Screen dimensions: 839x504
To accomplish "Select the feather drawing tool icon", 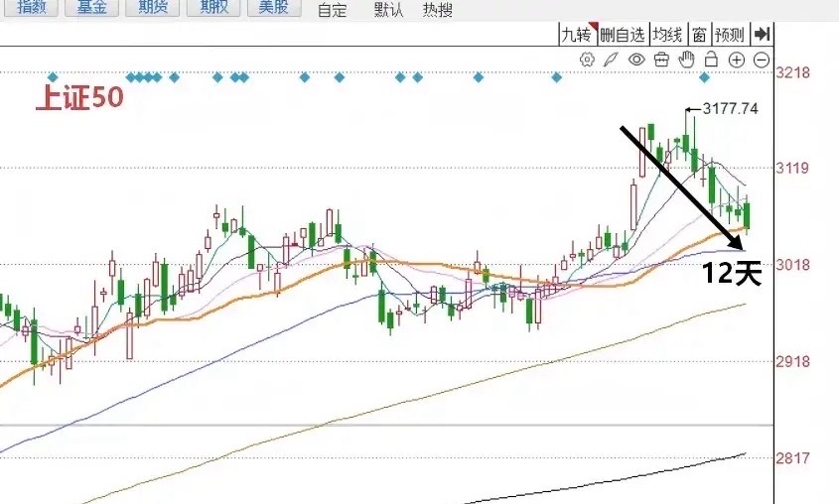I will pos(611,60).
